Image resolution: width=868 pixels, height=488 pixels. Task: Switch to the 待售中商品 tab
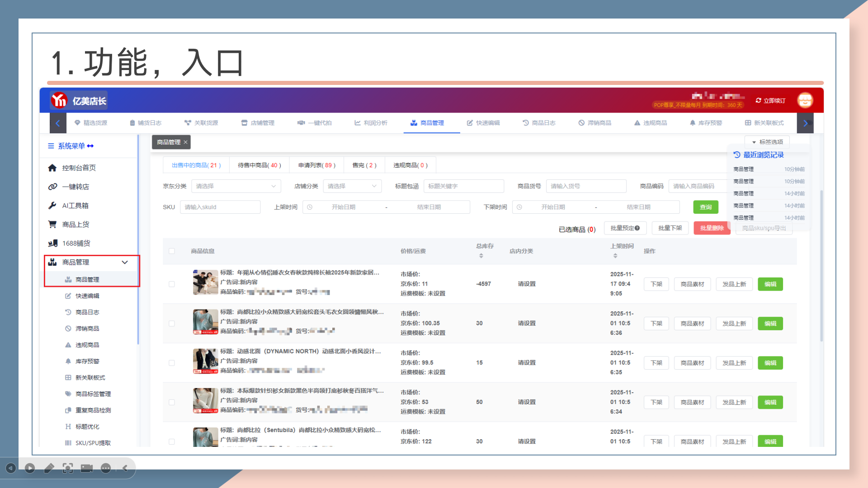tap(259, 165)
